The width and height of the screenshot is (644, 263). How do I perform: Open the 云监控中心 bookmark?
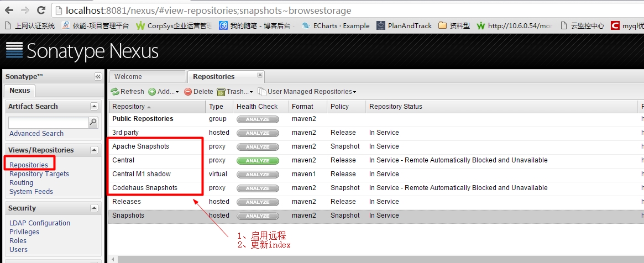click(x=582, y=26)
